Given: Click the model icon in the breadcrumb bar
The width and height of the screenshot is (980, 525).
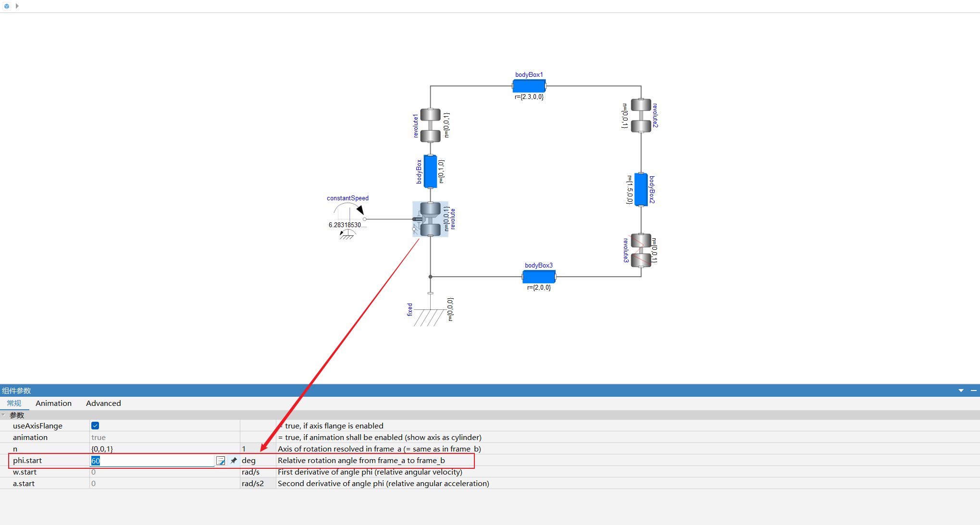Looking at the screenshot, I should pyautogui.click(x=7, y=6).
